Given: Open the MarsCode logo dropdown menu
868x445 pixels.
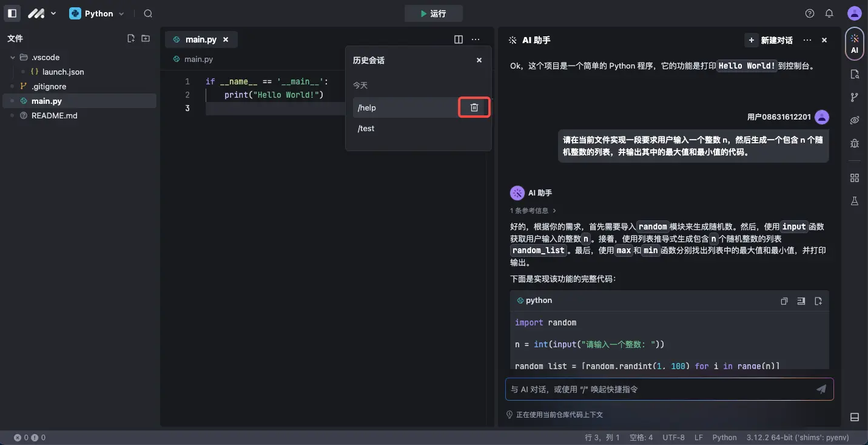Looking at the screenshot, I should tap(42, 13).
